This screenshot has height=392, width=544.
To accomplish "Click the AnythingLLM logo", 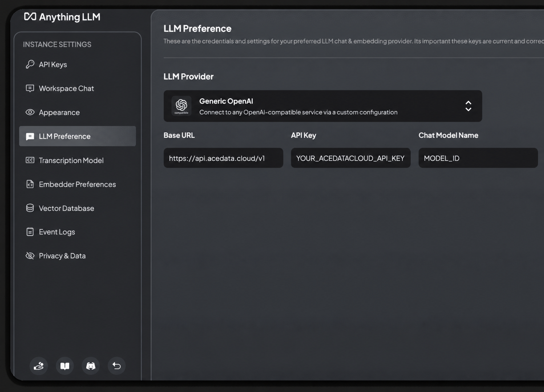I will (x=62, y=17).
